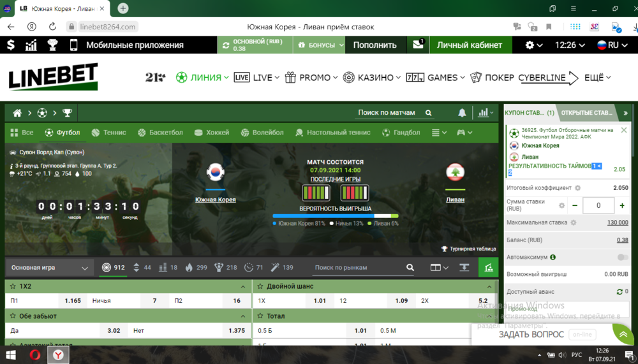
Task: Open the 12:26 time zone dropdown
Action: point(570,45)
